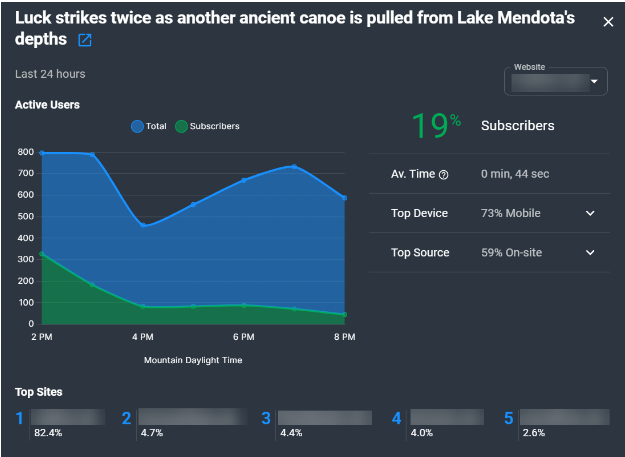
Task: Click the 73% Mobile device value
Action: pos(511,213)
